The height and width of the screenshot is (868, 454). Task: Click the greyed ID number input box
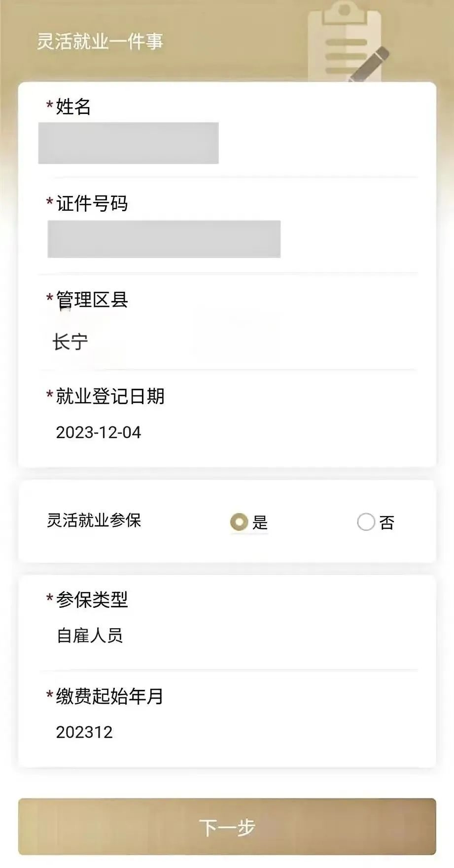[x=164, y=239]
